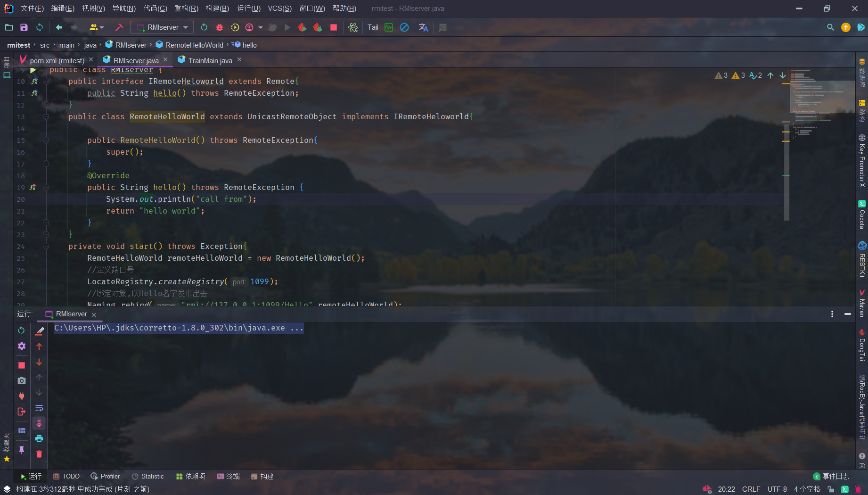Screen dimensions: 868x495
Task: Open the 文件(F) menu
Action: [x=32, y=8]
